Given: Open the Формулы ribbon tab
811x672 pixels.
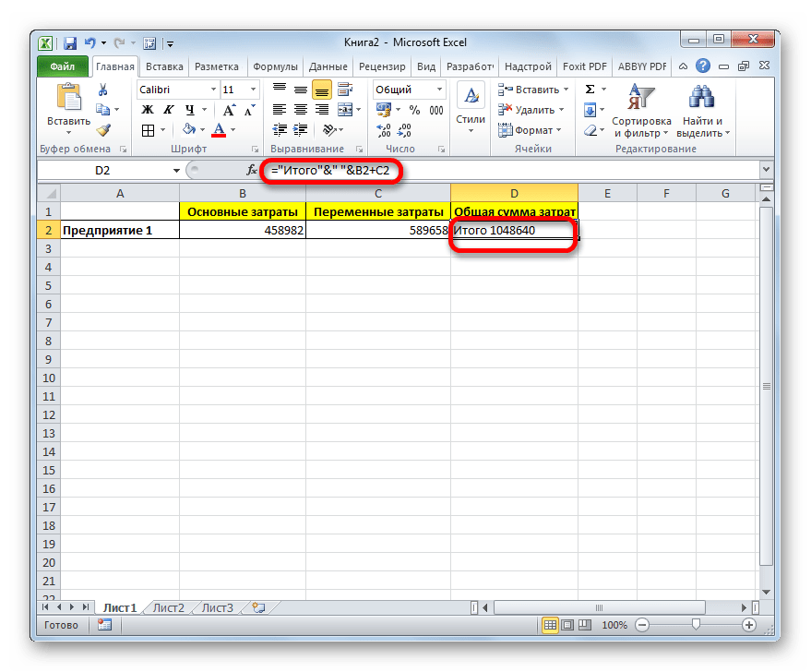Looking at the screenshot, I should point(274,66).
